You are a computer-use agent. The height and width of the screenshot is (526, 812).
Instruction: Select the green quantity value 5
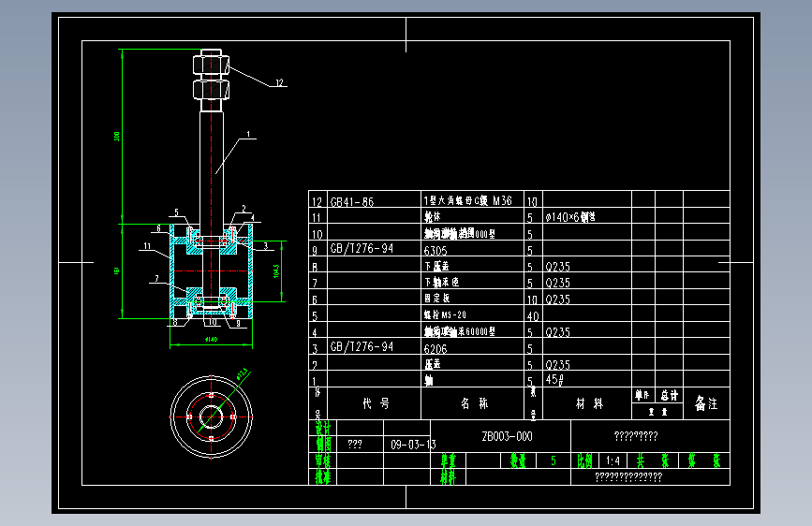pyautogui.click(x=554, y=460)
